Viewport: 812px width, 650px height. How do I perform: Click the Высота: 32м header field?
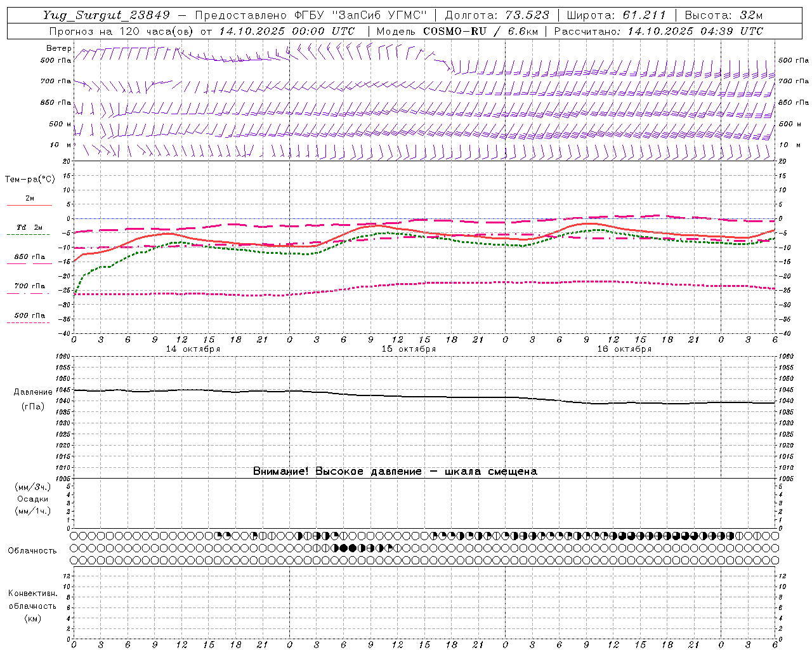click(x=724, y=15)
